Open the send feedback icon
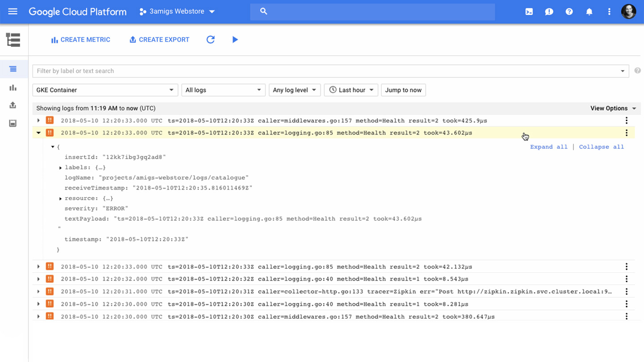 point(549,12)
